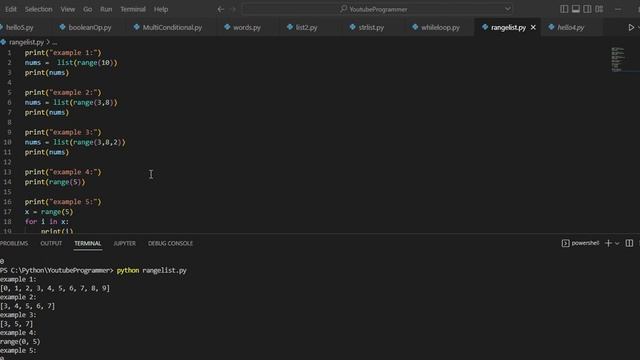640x360 pixels.
Task: Run the Python file with play icon
Action: tap(631, 27)
